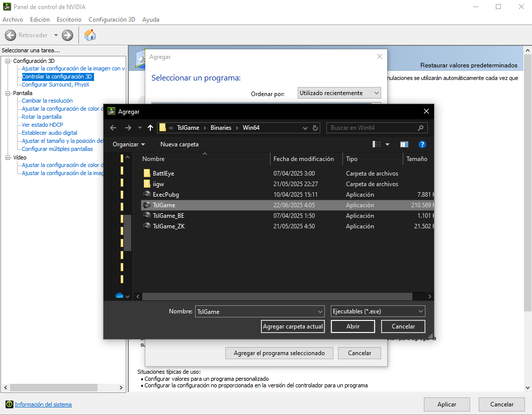Go up one folder level in file dialog
532x415 pixels.
150,128
